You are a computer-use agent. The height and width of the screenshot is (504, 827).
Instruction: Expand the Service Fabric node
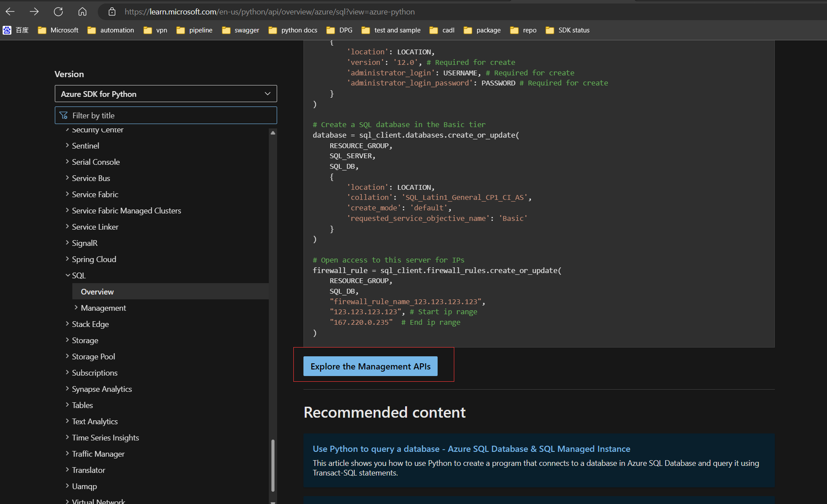[67, 194]
